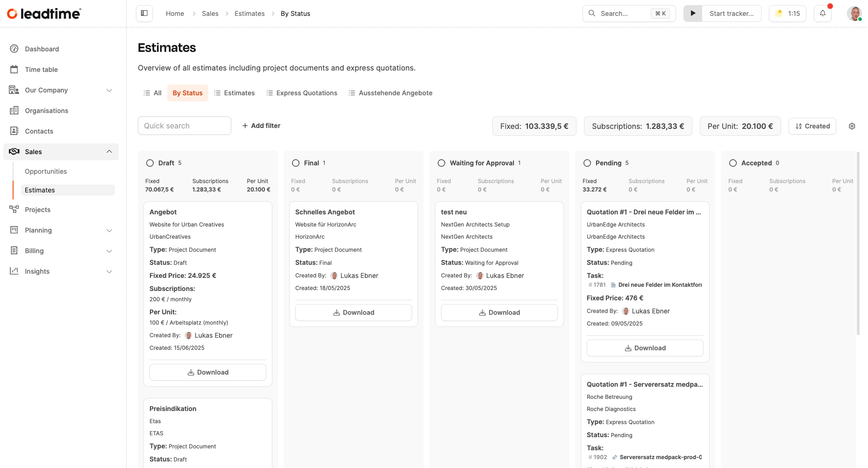868x468 pixels.
Task: Select the Waiting for Approval column circle
Action: [441, 163]
